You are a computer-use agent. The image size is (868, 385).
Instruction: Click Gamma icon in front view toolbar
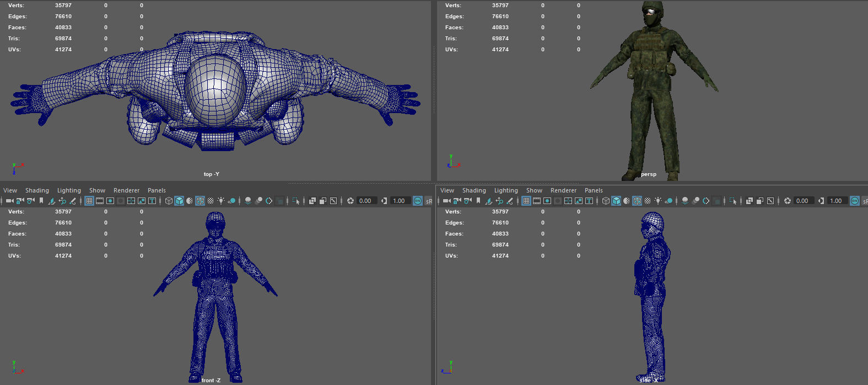tap(384, 201)
